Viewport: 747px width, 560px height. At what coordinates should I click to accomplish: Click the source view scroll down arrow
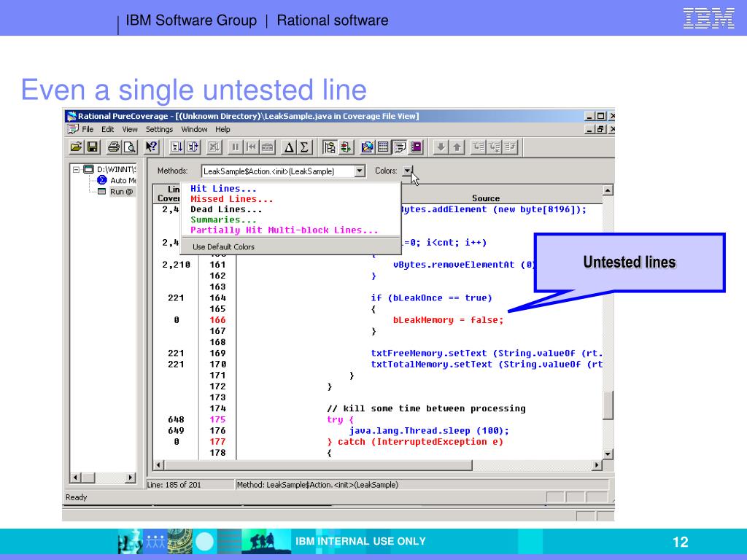click(608, 454)
